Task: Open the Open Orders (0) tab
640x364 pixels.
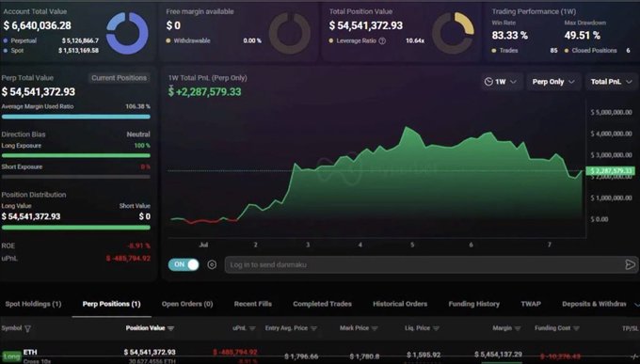Action: (x=187, y=304)
